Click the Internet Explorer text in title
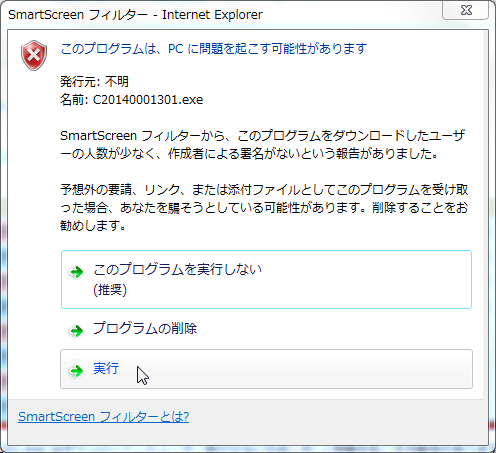Image resolution: width=496 pixels, height=453 pixels. click(x=212, y=15)
